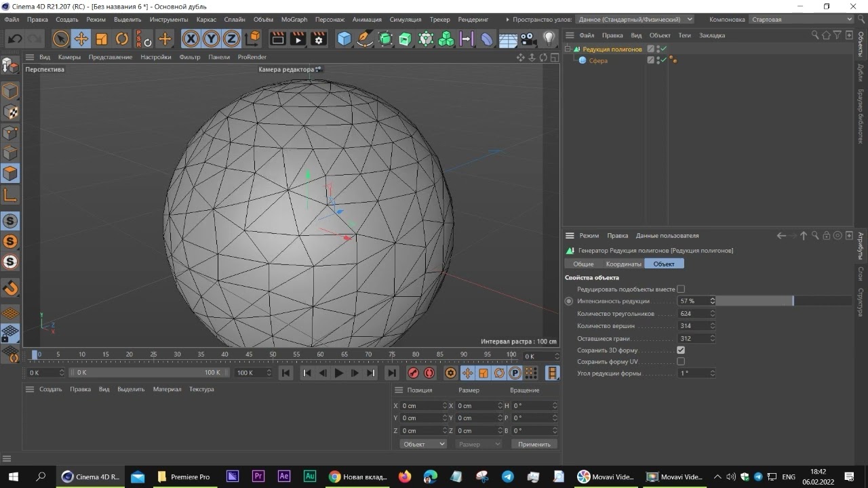This screenshot has height=488, width=868.
Task: Click the Record Active Objects button
Action: pyautogui.click(x=413, y=373)
